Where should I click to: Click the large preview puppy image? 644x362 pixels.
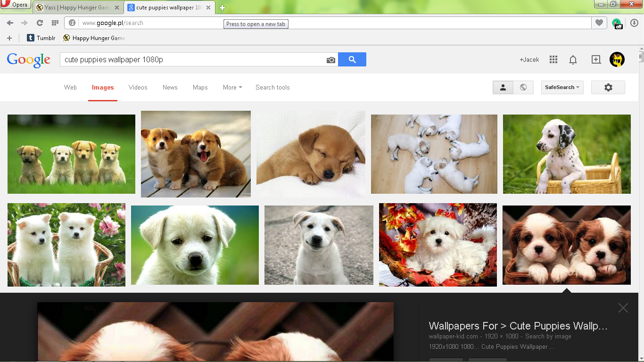pyautogui.click(x=215, y=332)
